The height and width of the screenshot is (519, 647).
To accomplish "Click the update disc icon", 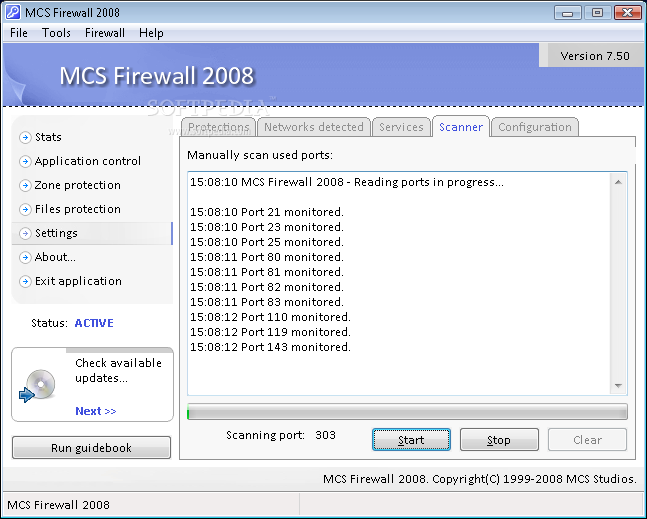I will pos(38,385).
